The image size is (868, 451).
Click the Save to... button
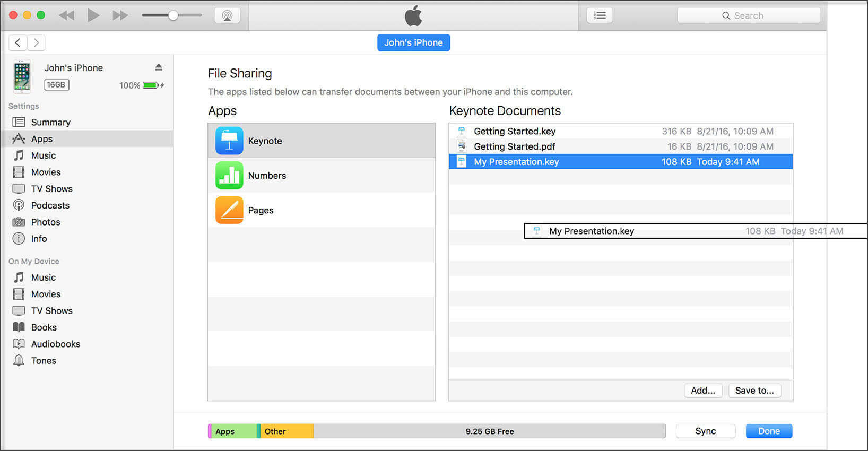754,391
